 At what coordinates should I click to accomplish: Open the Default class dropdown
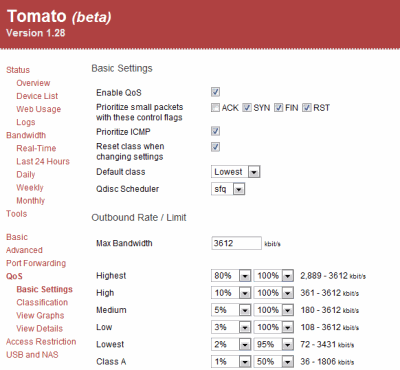click(x=235, y=172)
